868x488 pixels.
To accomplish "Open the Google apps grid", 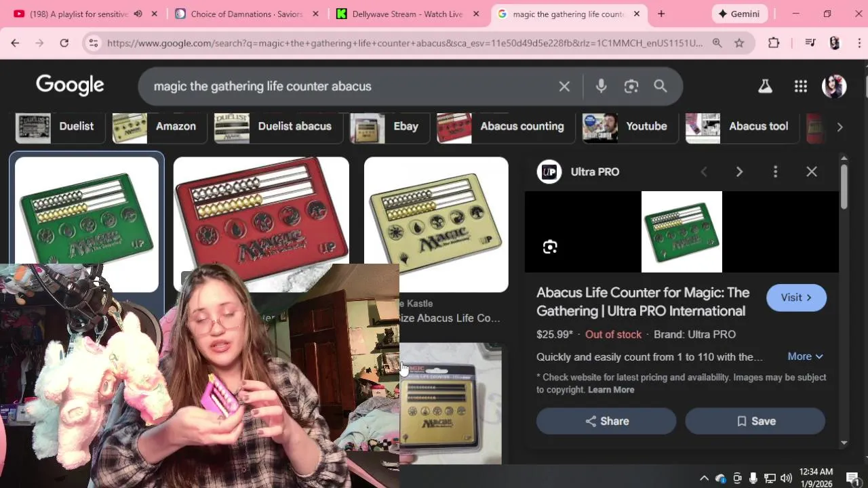I will pyautogui.click(x=801, y=86).
